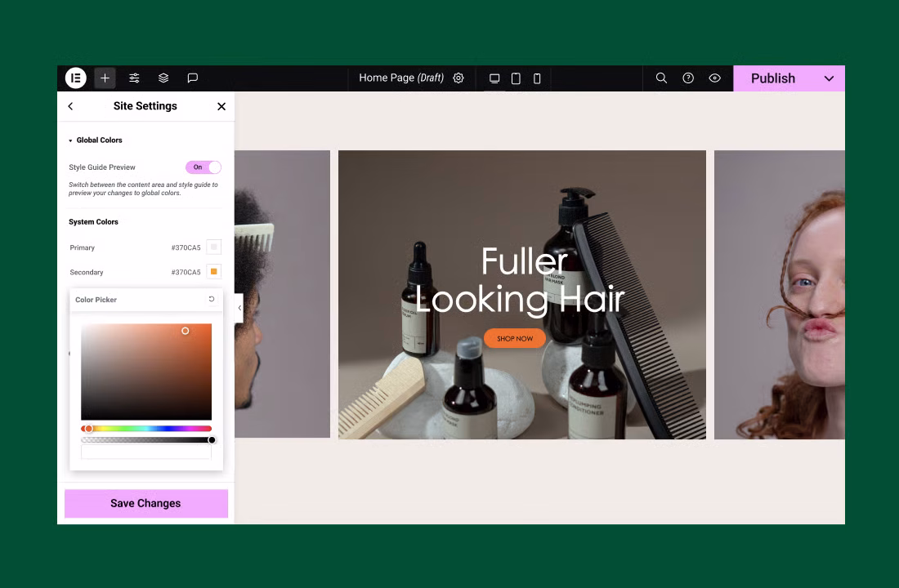
Task: Click the SHOP NOW button in the preview
Action: click(514, 338)
